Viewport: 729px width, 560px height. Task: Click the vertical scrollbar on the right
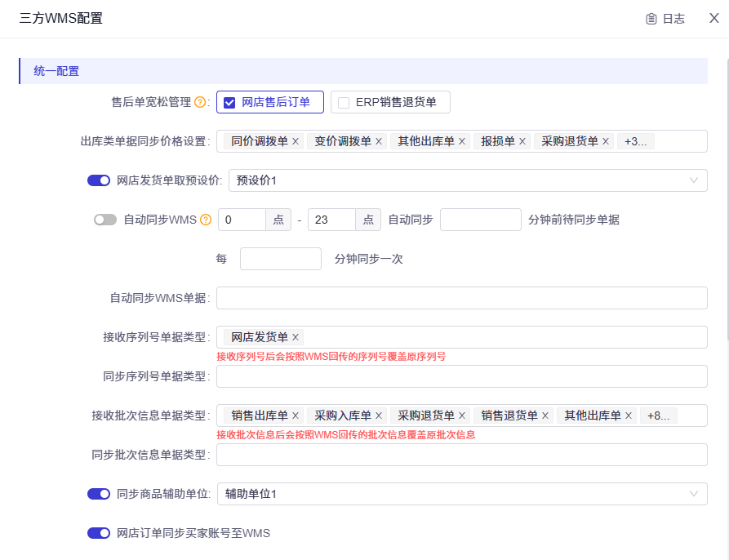[727, 200]
